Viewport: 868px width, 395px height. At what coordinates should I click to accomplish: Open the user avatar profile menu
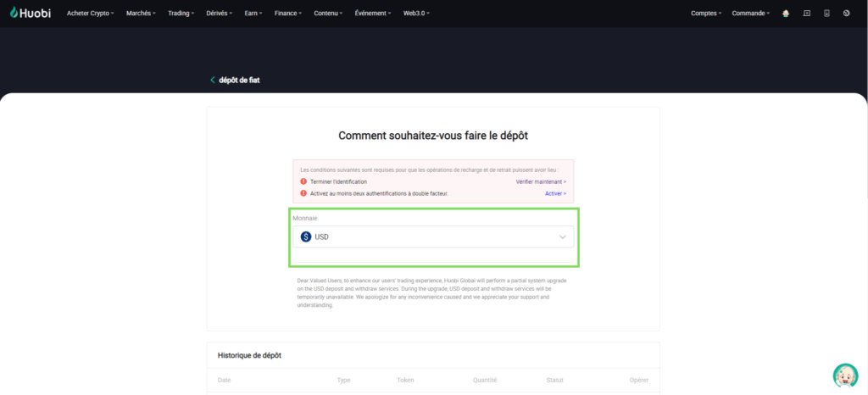(786, 14)
